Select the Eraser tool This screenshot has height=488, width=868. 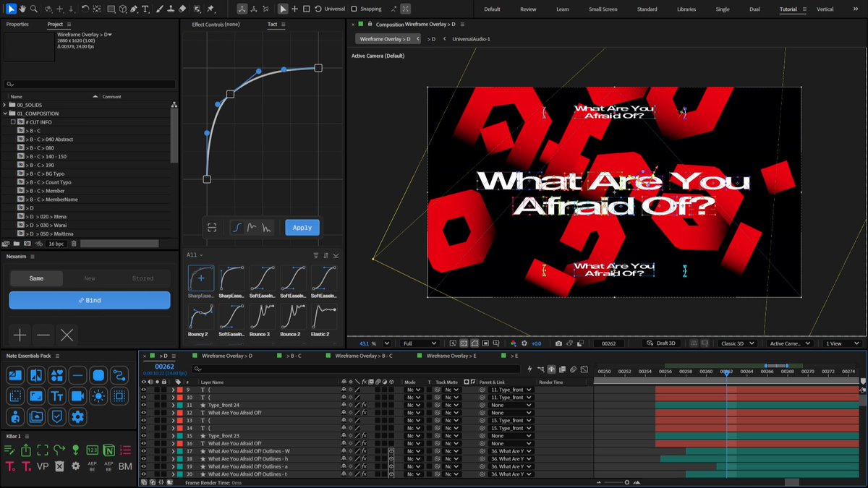[x=182, y=9]
